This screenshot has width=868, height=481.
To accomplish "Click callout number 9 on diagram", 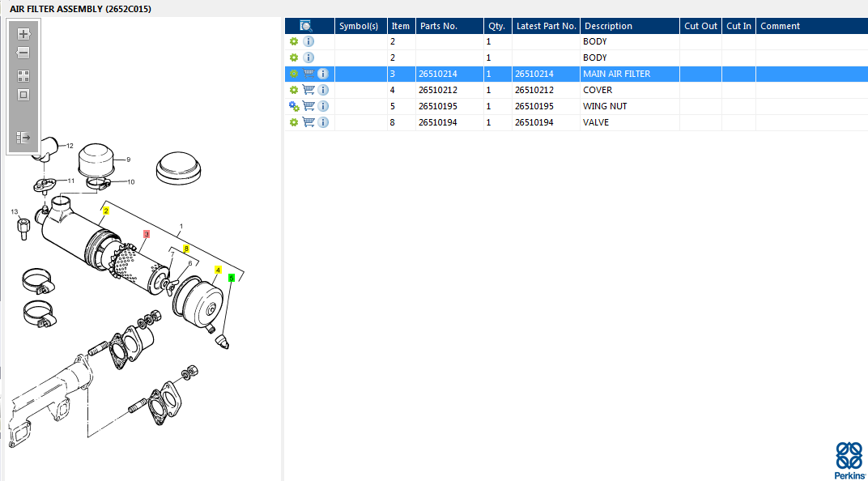I will (129, 160).
